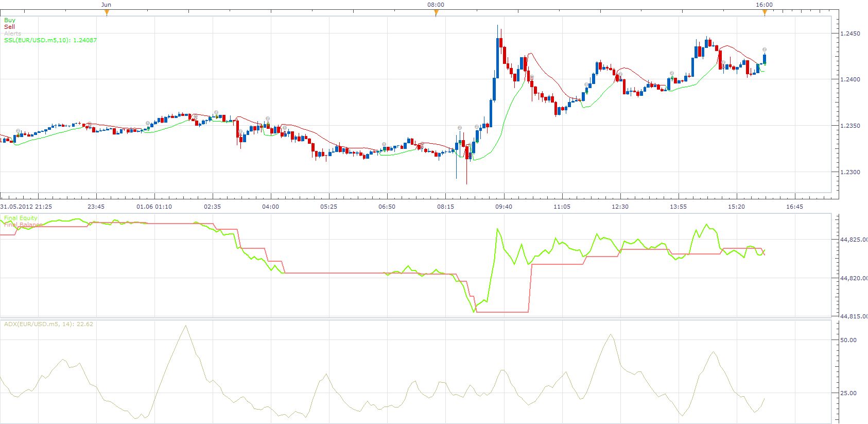Click the 13:55 time axis label

tap(678, 207)
